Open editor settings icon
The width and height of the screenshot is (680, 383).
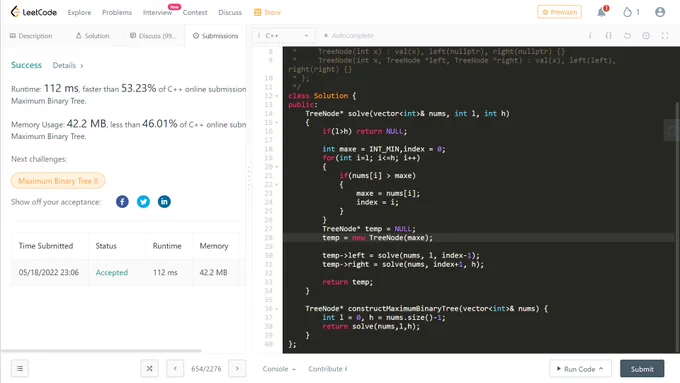tap(646, 36)
